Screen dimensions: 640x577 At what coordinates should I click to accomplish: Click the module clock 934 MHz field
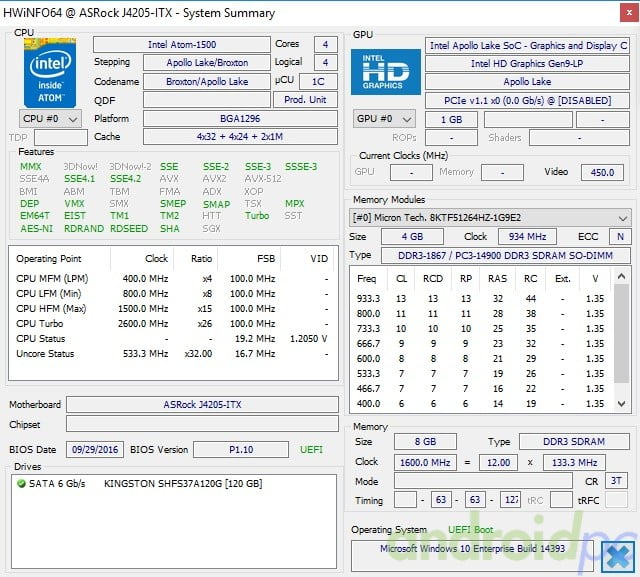[527, 237]
